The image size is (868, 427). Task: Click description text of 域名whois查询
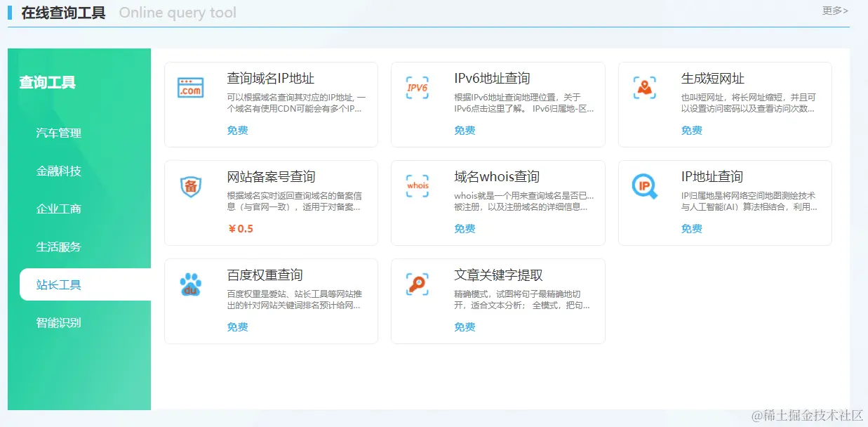524,201
